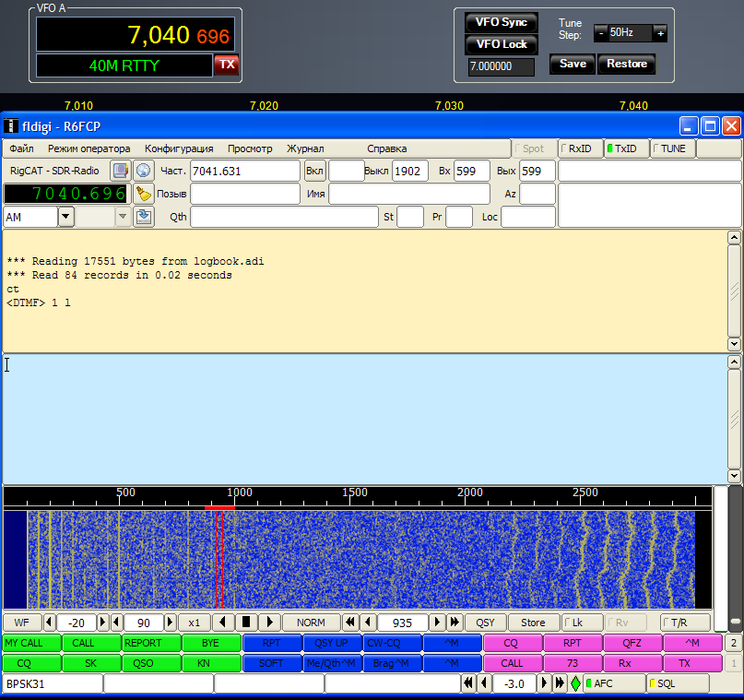Click the QRZ callsign lookup book icon
This screenshot has height=700, width=744.
(121, 171)
